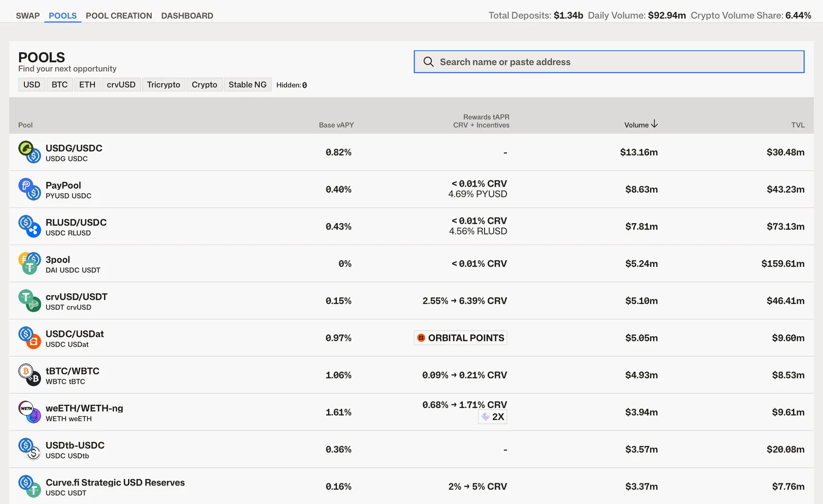
Task: Click the search magnifier icon
Action: point(428,62)
